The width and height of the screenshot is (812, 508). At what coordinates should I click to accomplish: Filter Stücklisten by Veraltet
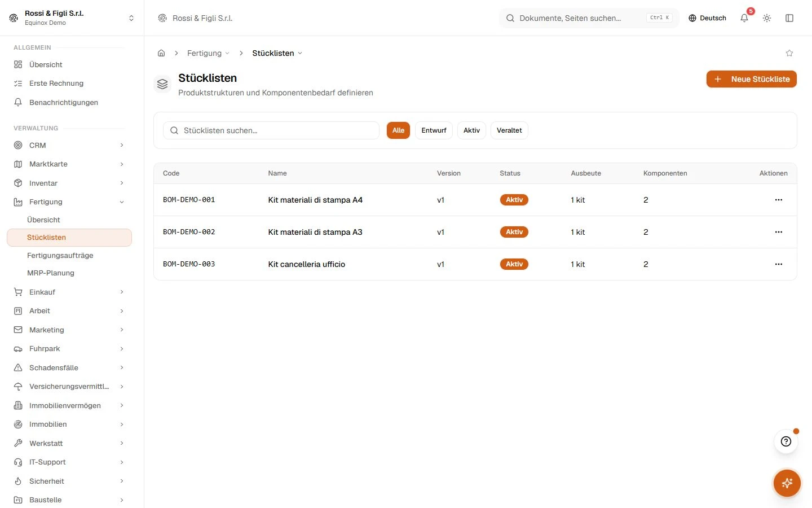[509, 130]
